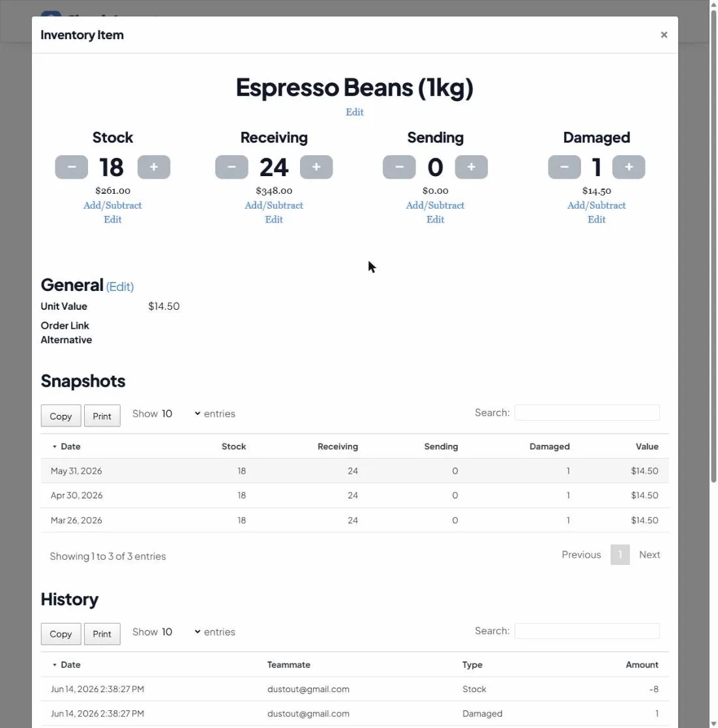Open Snapshots show entries dropdown
This screenshot has height=728, width=718.
click(181, 414)
